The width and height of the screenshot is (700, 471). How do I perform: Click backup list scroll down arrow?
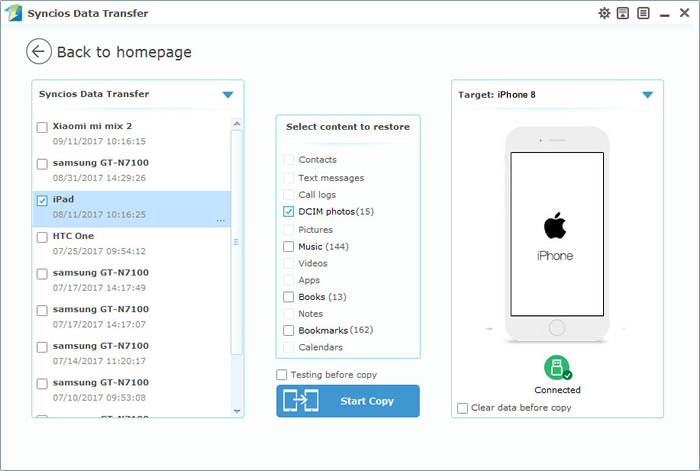[x=237, y=411]
